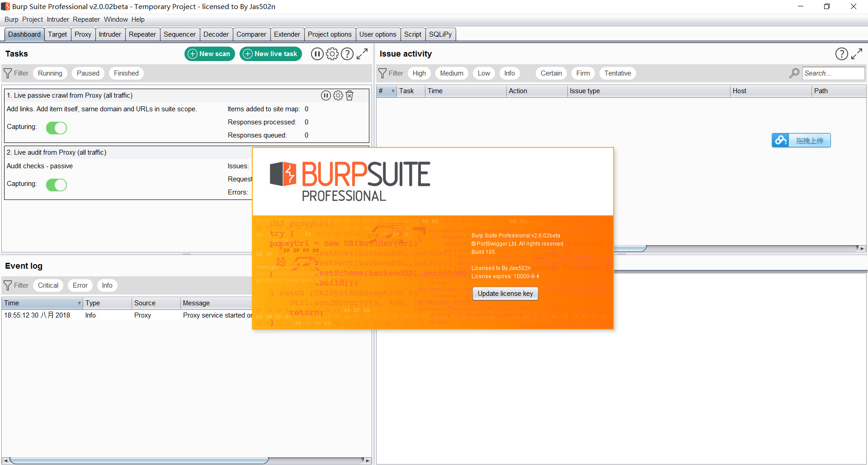868x465 pixels.
Task: Click the Burp Suite title bar icon
Action: click(x=5, y=6)
